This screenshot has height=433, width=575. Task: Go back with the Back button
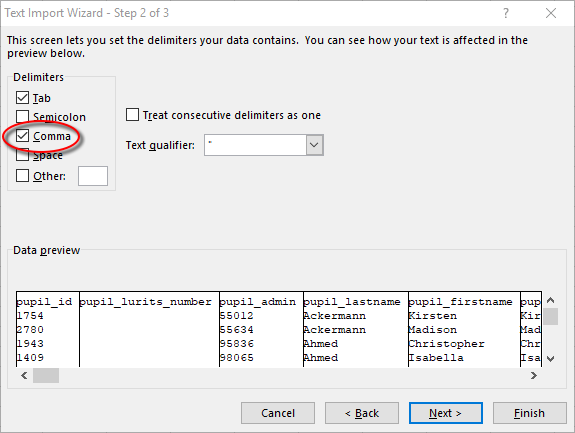362,413
